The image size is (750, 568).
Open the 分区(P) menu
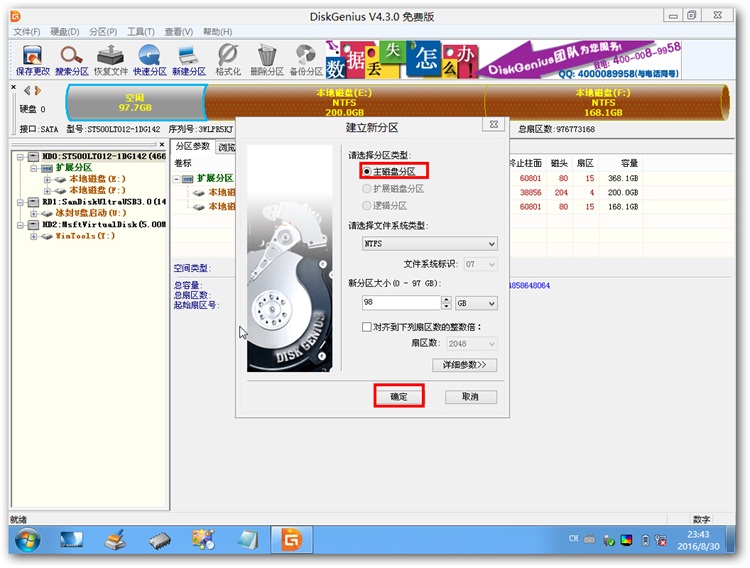click(103, 32)
